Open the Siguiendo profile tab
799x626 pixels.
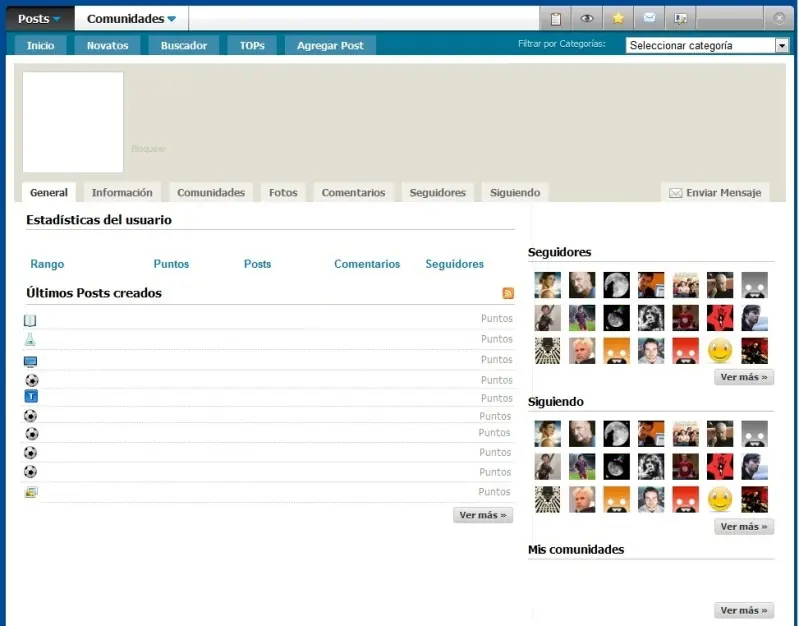click(515, 193)
